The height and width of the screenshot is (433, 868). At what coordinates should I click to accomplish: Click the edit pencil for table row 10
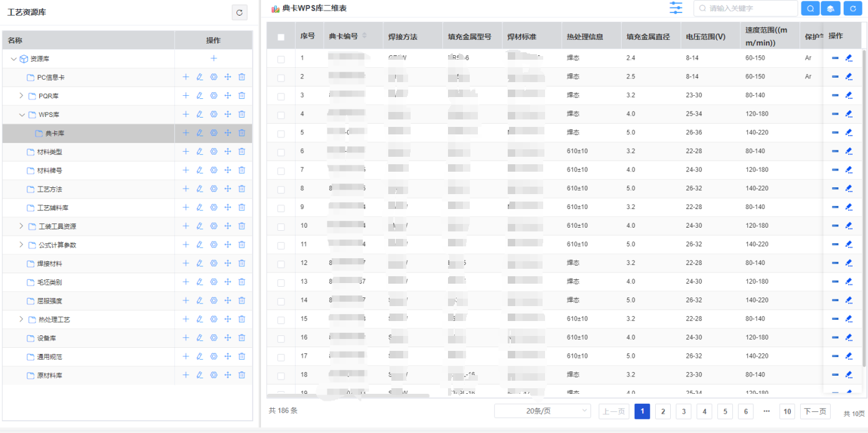click(849, 226)
